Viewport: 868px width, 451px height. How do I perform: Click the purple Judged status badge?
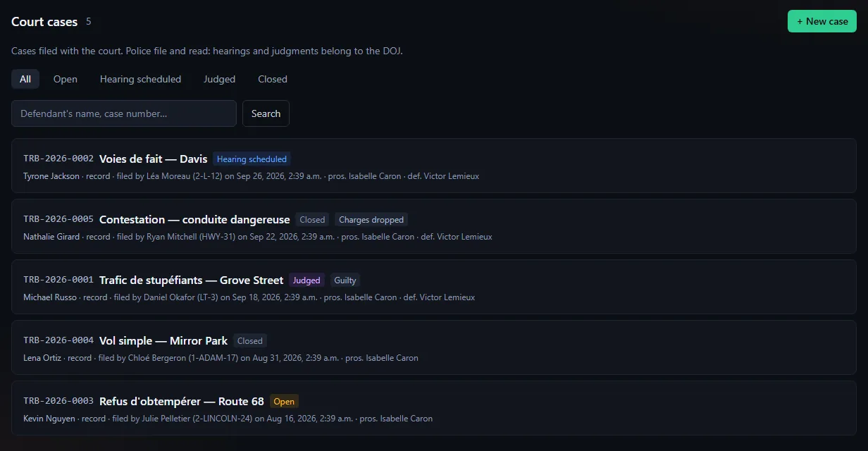[x=306, y=280]
